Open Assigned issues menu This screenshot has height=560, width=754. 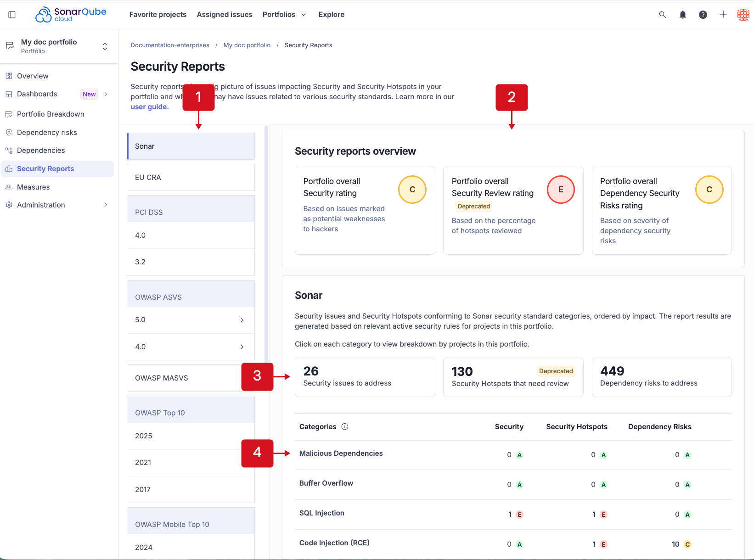point(225,15)
